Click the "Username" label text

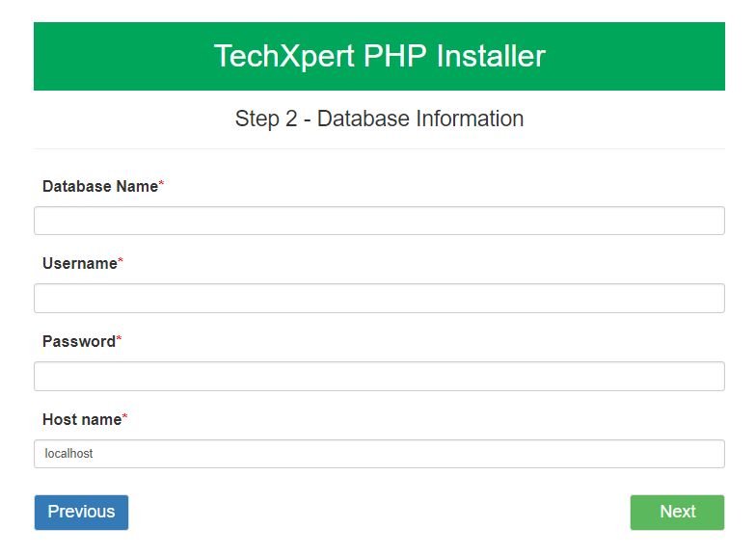(x=79, y=264)
